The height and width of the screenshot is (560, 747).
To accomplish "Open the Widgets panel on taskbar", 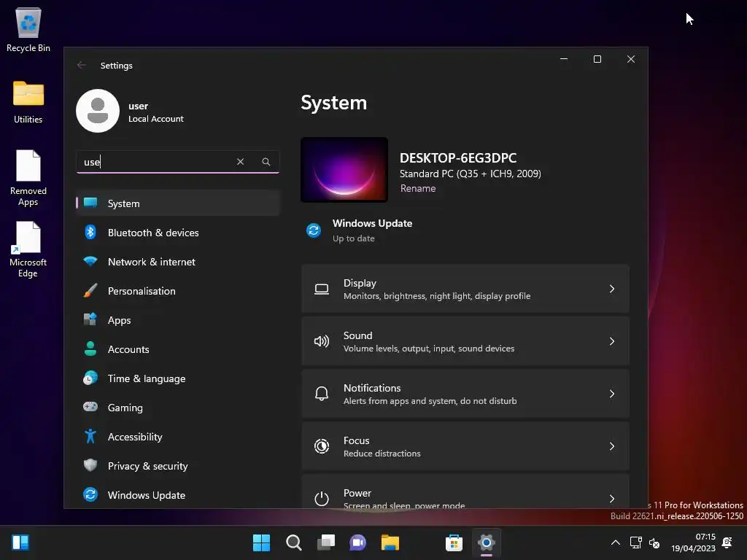I will 20,542.
